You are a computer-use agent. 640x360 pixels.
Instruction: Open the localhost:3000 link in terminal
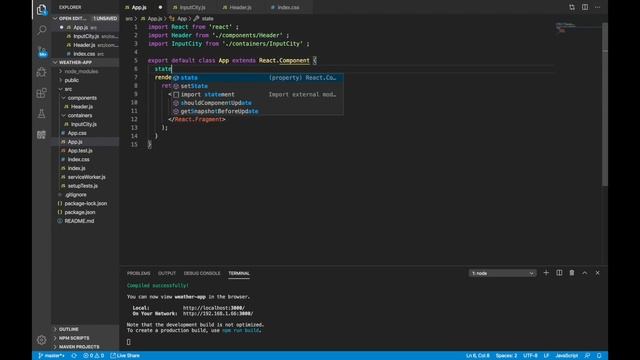point(213,308)
